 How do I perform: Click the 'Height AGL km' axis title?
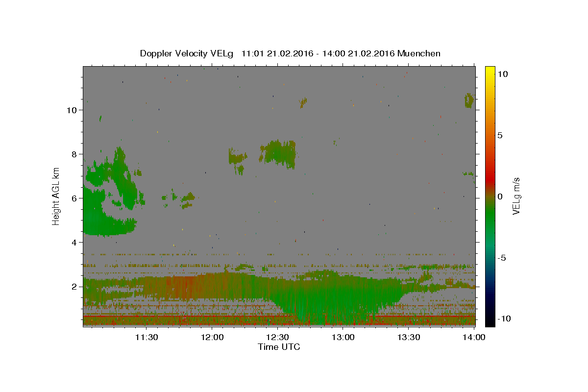[56, 196]
